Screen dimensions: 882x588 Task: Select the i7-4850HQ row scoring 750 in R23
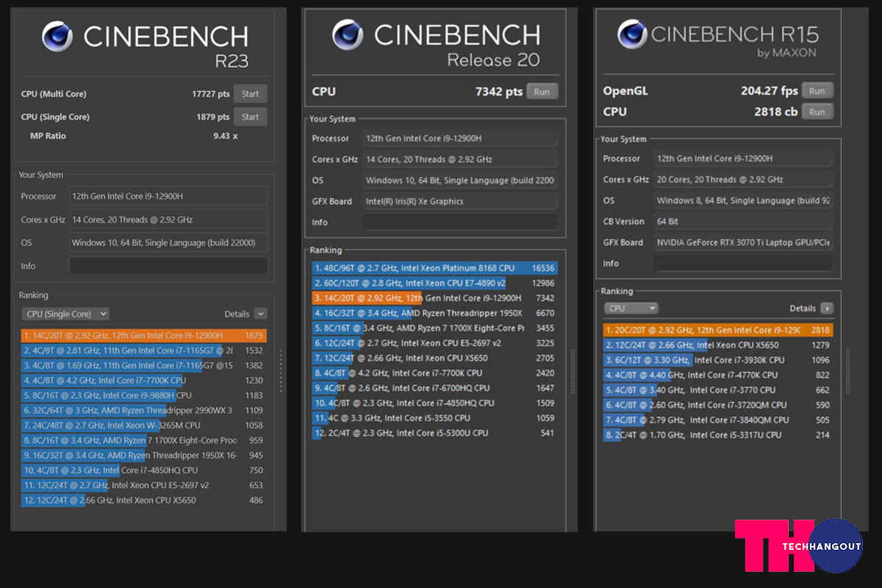point(144,470)
